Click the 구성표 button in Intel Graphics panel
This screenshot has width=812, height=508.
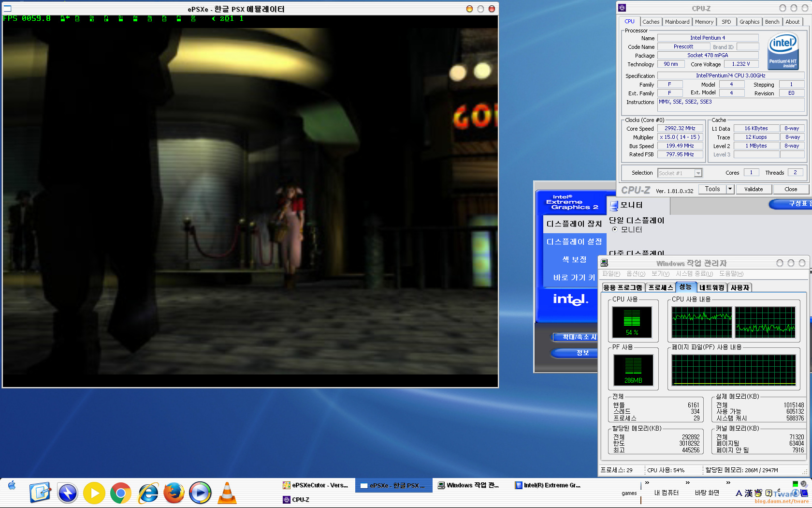click(791, 204)
